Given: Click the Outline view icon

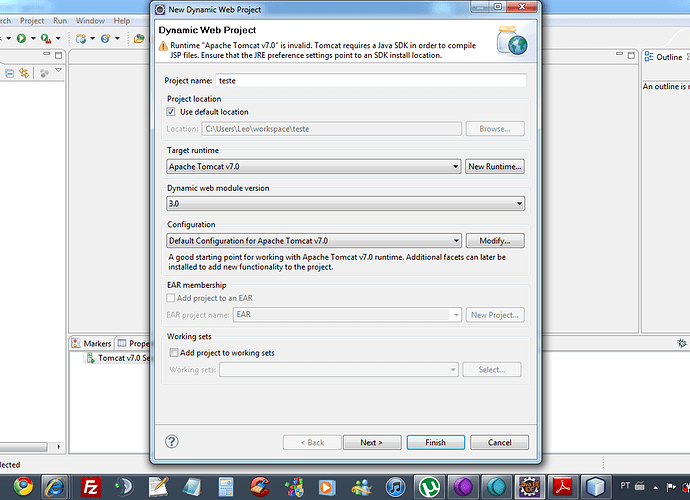Looking at the screenshot, I should pos(649,56).
